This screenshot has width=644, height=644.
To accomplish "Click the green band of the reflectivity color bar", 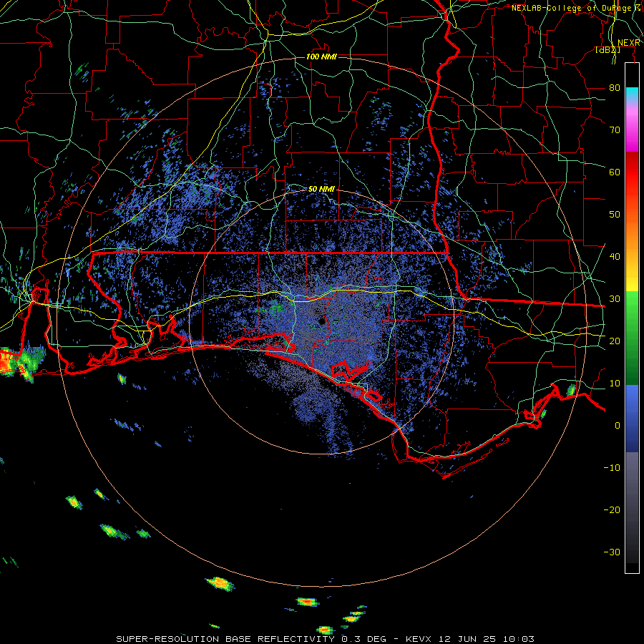I will (x=632, y=338).
